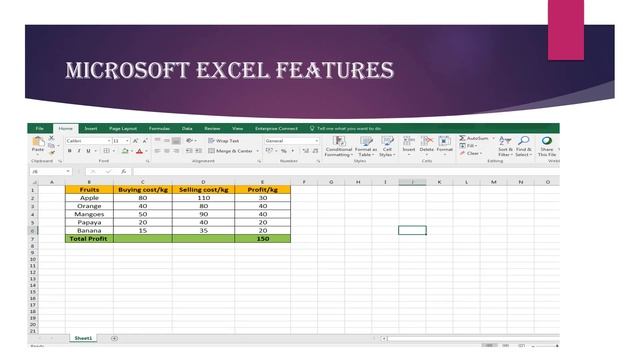This screenshot has height=360, width=640.
Task: Select the Mangoes cell
Action: click(x=89, y=214)
